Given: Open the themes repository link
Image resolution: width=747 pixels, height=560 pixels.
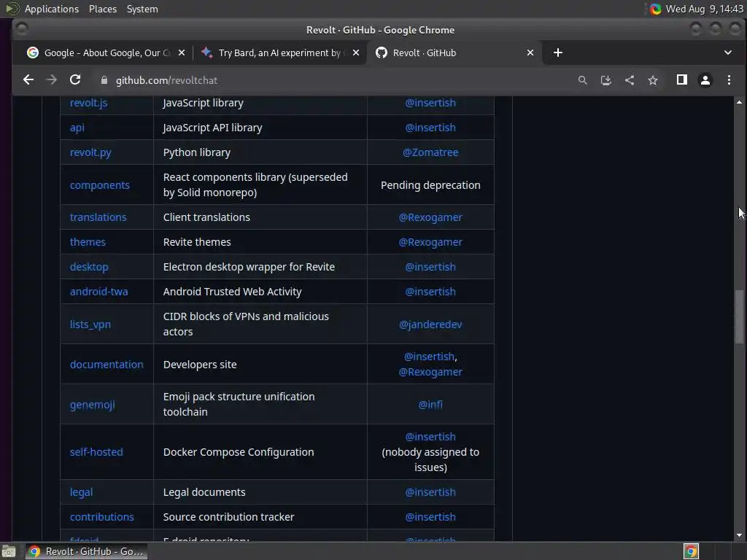Looking at the screenshot, I should [88, 242].
